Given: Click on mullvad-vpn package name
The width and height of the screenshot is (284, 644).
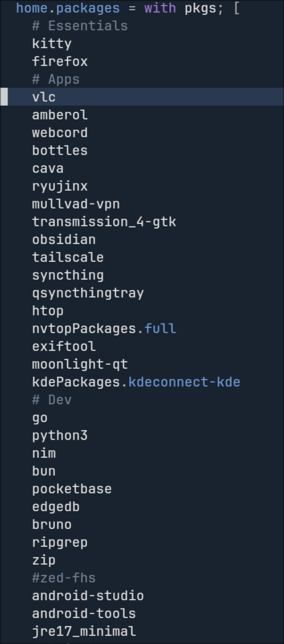Looking at the screenshot, I should (x=76, y=204).
